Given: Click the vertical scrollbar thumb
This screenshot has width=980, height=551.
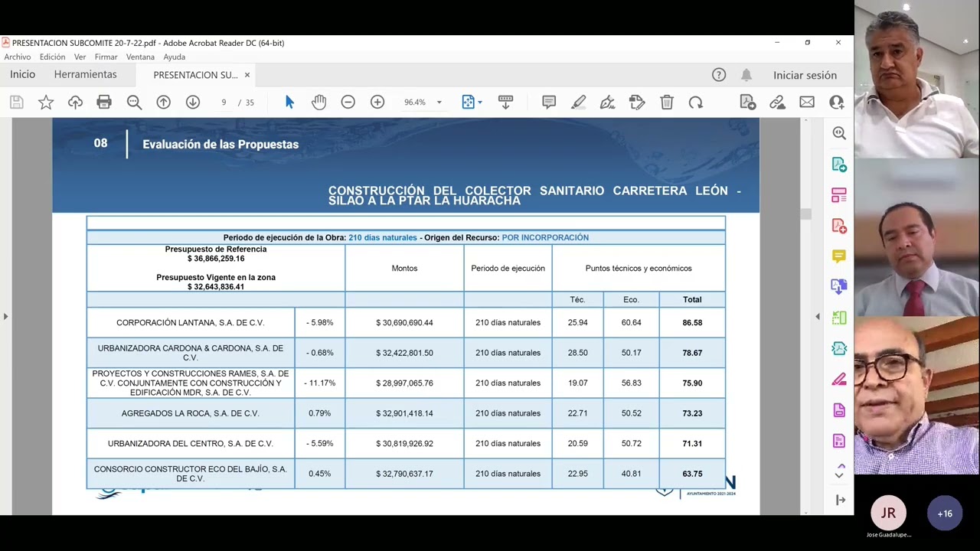Looking at the screenshot, I should 805,214.
